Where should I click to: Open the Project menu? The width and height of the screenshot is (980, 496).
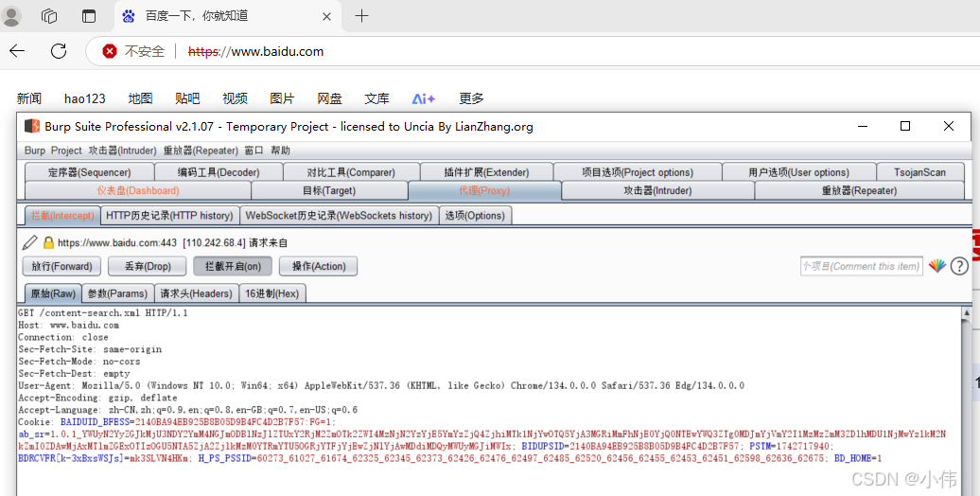(66, 151)
